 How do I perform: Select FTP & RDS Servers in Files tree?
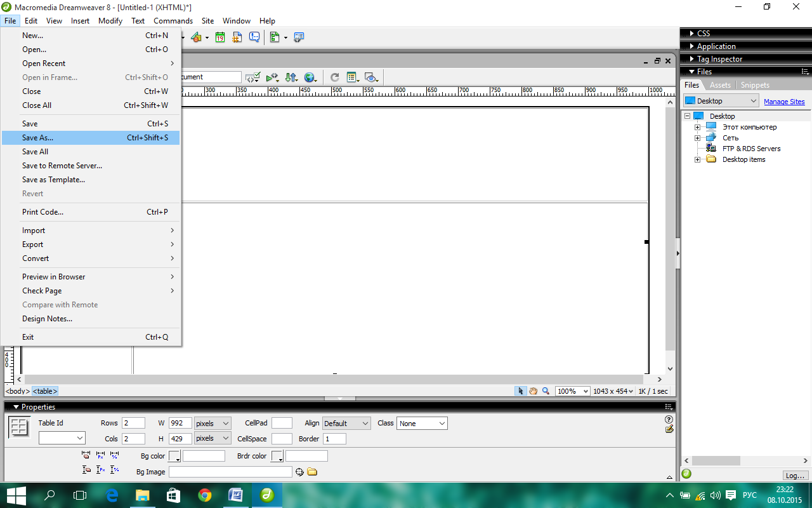(751, 149)
